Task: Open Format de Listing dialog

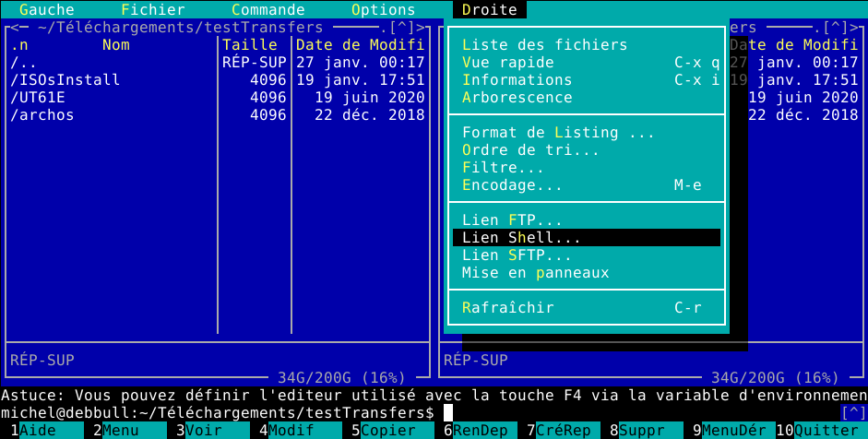Action: tap(587, 132)
